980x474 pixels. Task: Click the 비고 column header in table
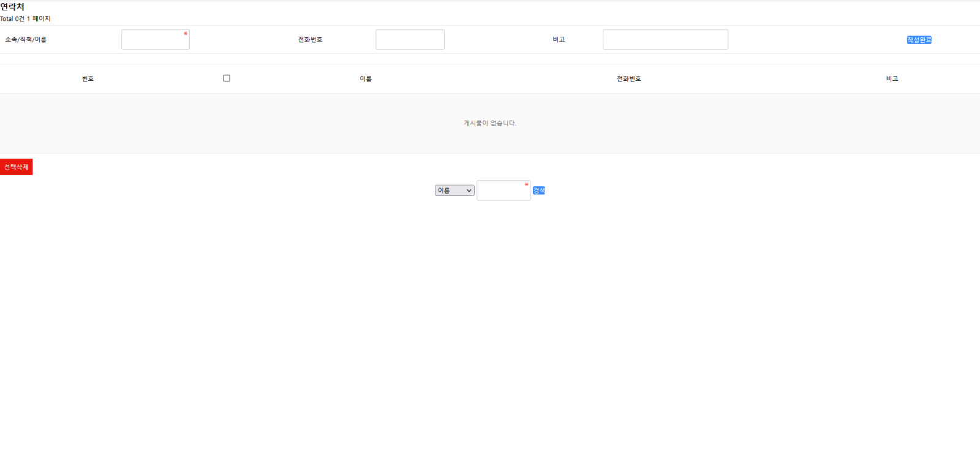point(892,79)
